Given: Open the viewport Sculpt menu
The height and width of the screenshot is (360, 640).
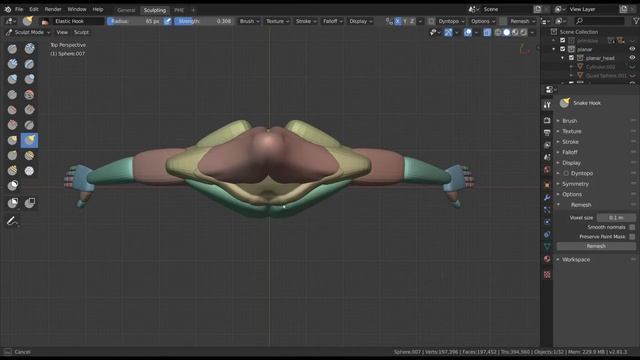Looking at the screenshot, I should [81, 32].
